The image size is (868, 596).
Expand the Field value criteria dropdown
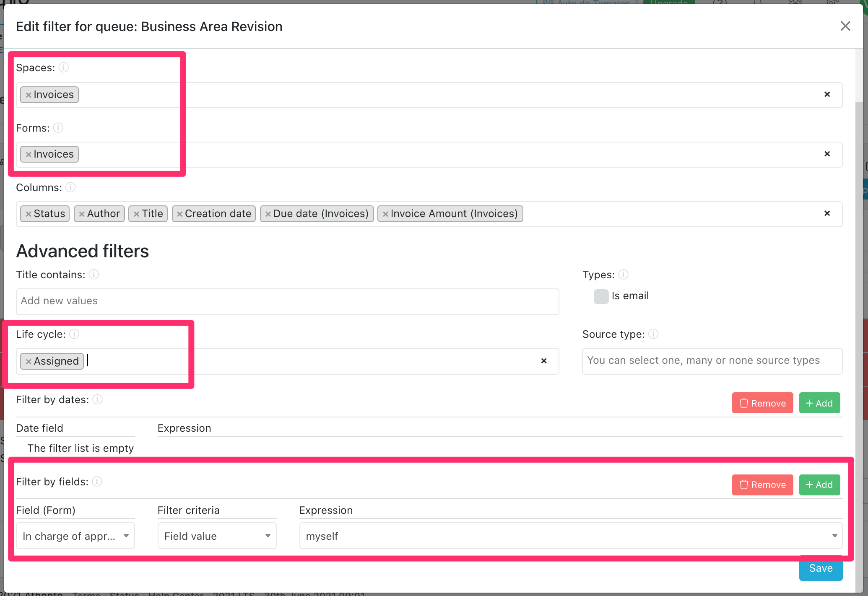[x=217, y=536]
